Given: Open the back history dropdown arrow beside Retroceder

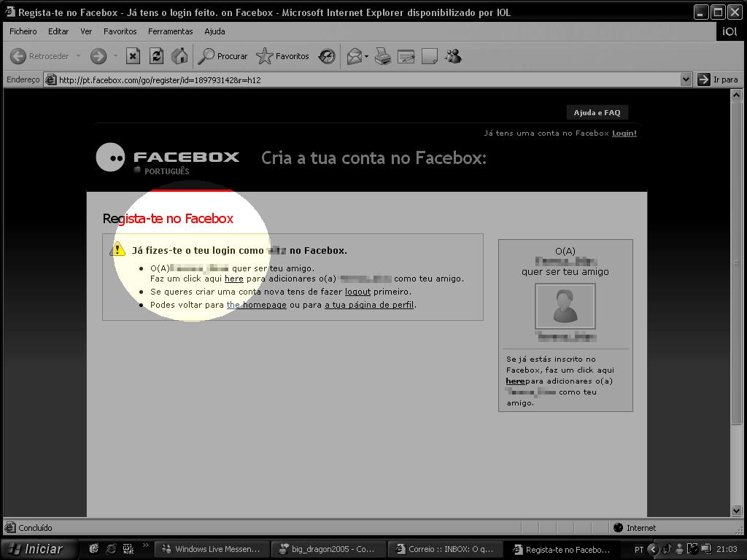Looking at the screenshot, I should pos(79,56).
